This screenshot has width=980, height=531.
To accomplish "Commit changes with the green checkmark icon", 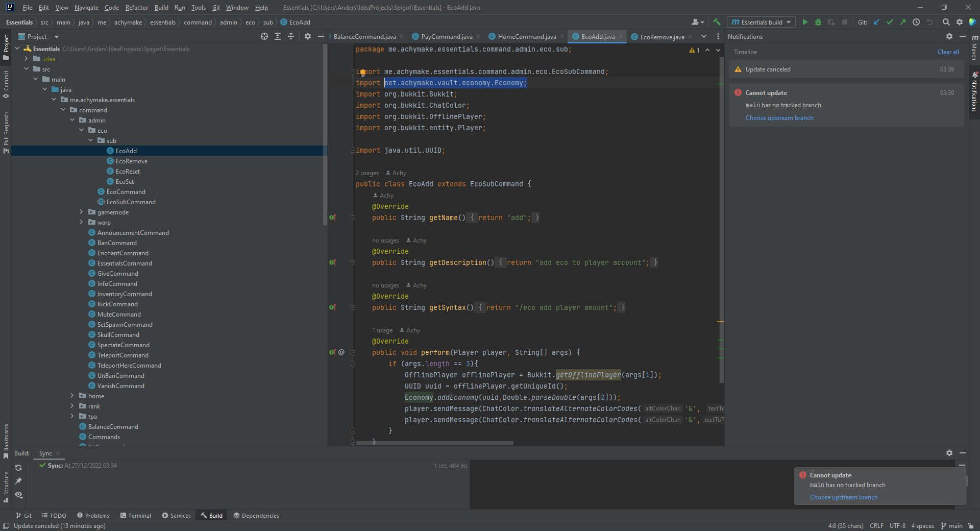I will click(x=890, y=22).
